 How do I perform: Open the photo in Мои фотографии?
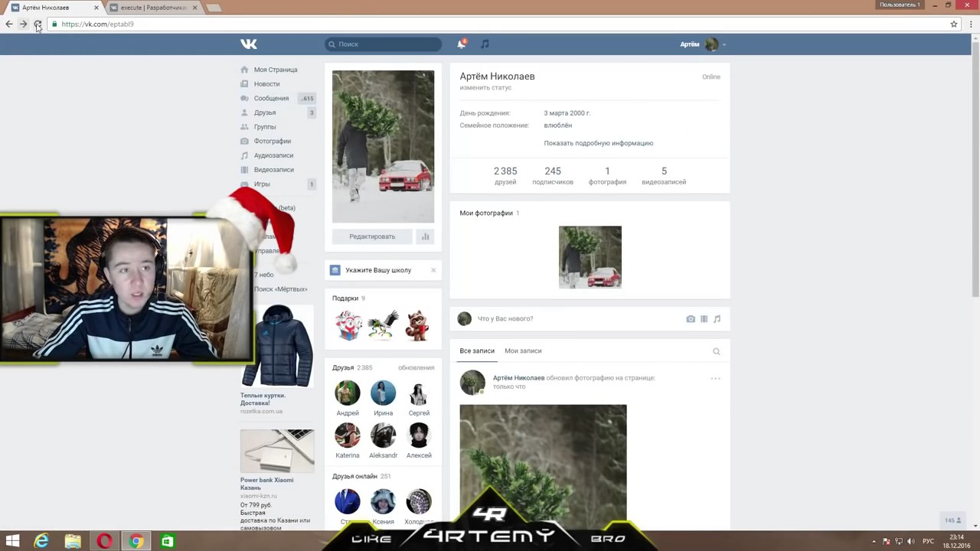pyautogui.click(x=590, y=257)
